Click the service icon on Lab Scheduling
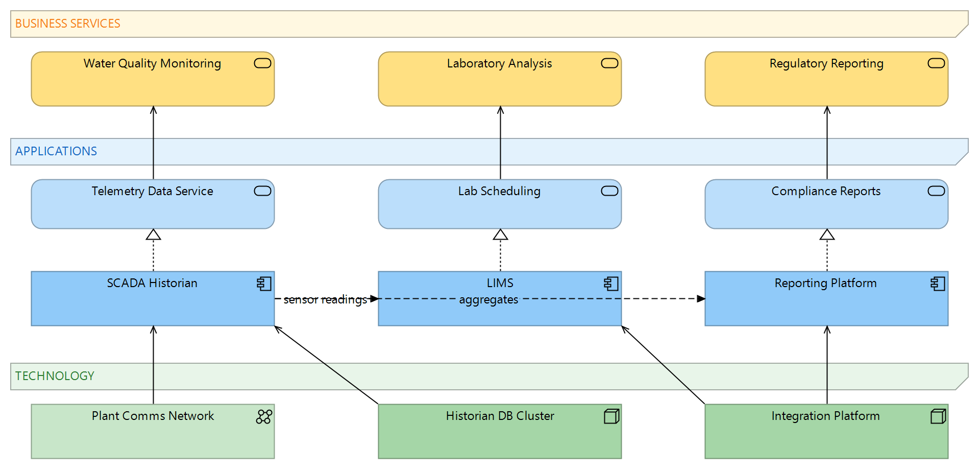The image size is (980, 470). click(x=609, y=191)
